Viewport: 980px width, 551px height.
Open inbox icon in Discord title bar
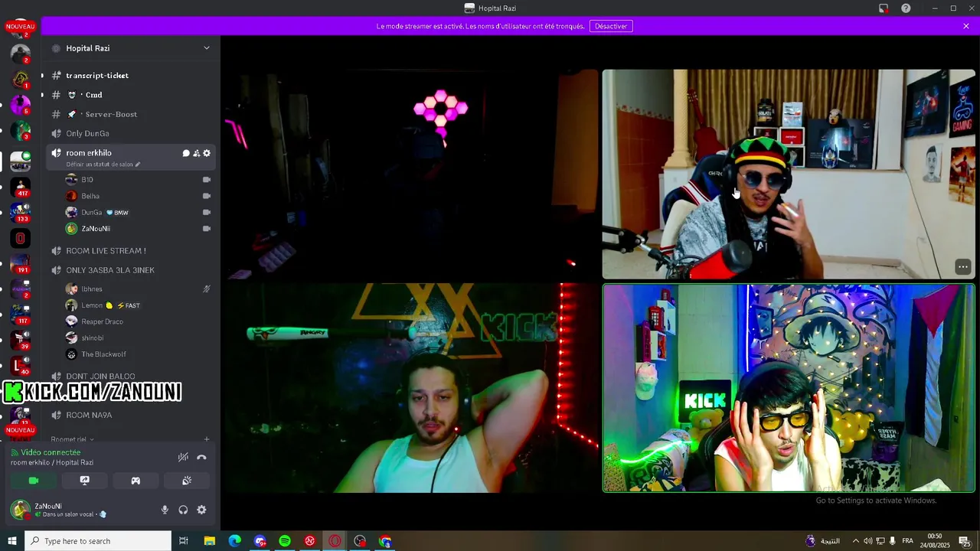[884, 8]
